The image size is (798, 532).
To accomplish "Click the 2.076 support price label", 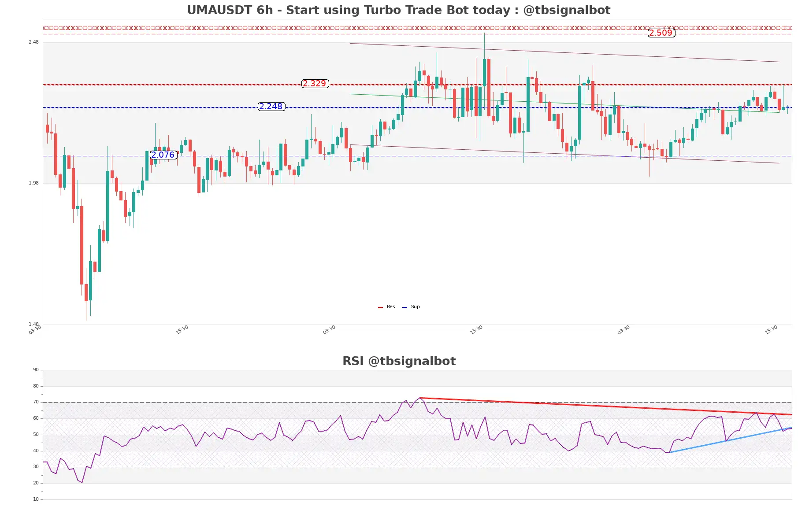I will coord(163,155).
